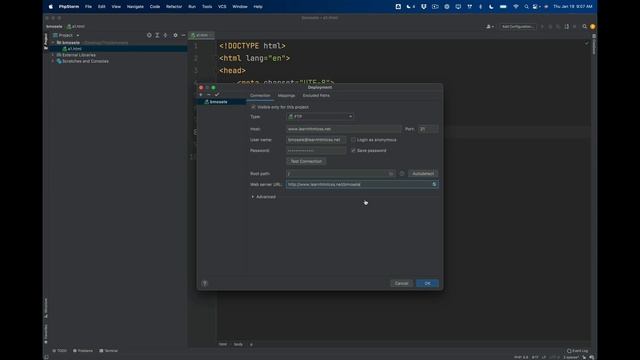Click the orange IDE updates icon in toolbar
This screenshot has width=640, height=360.
[x=593, y=27]
